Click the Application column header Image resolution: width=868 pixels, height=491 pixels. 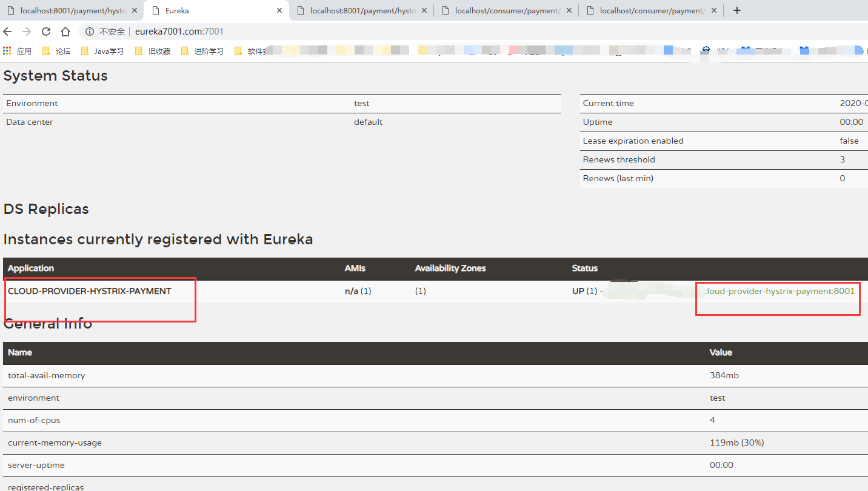(31, 269)
